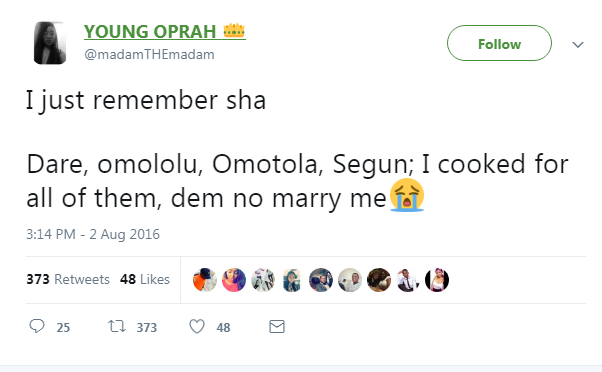View the tweet author's profile picture

pyautogui.click(x=50, y=43)
